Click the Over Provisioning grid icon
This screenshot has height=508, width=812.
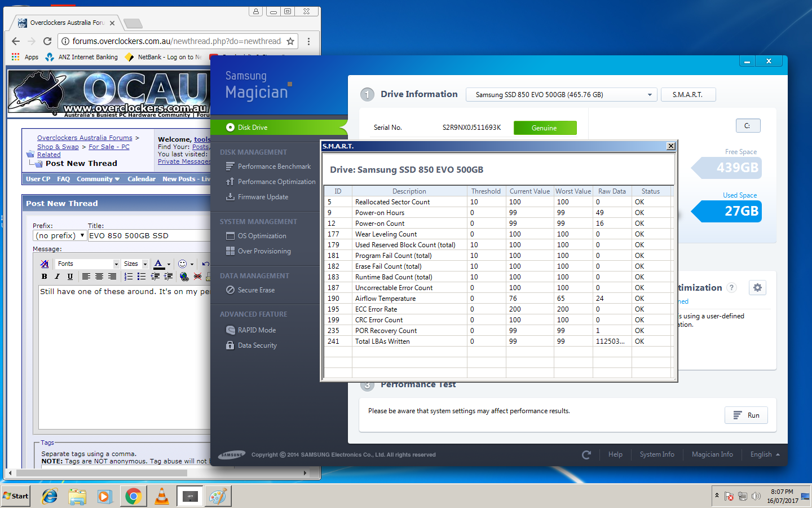230,251
